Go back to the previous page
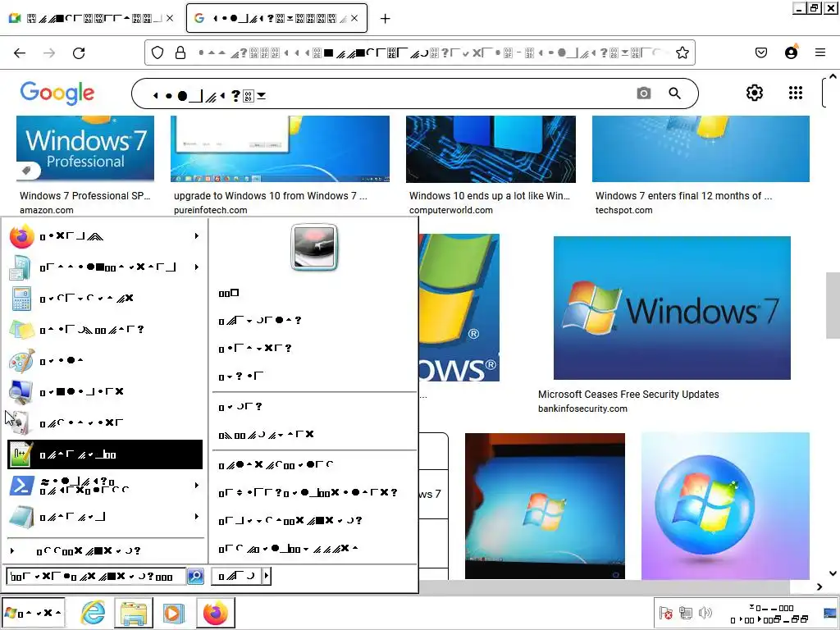 (x=20, y=52)
